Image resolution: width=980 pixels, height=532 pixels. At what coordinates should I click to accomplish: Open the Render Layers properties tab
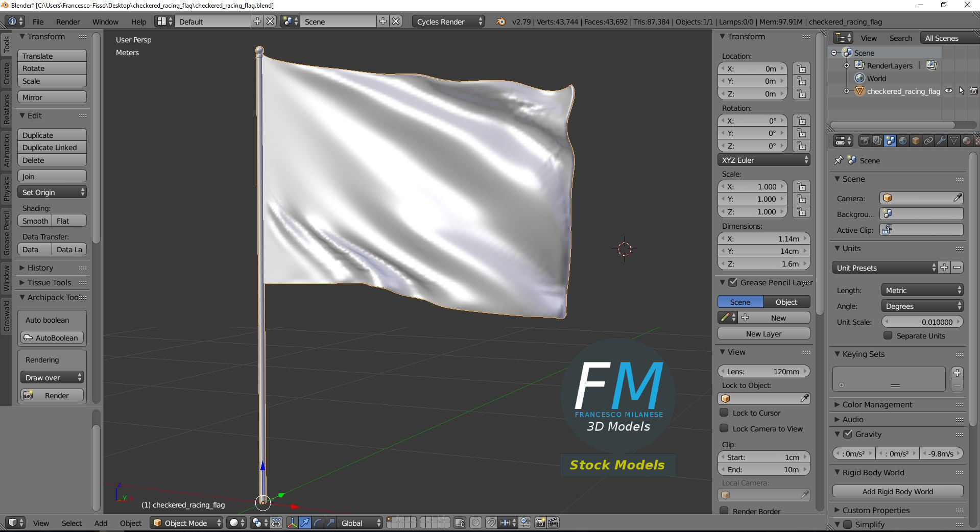click(x=877, y=141)
